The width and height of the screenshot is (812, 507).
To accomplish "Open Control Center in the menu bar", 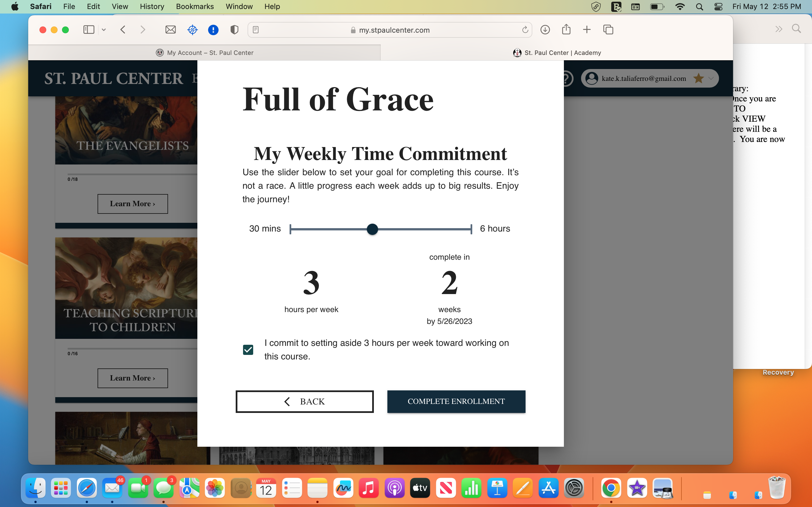I will click(x=718, y=7).
